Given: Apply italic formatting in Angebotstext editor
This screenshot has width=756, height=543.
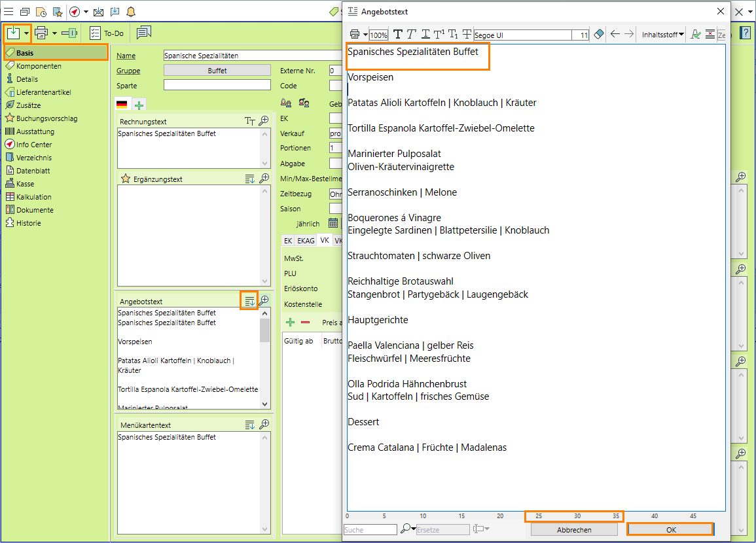Looking at the screenshot, I should tap(411, 35).
